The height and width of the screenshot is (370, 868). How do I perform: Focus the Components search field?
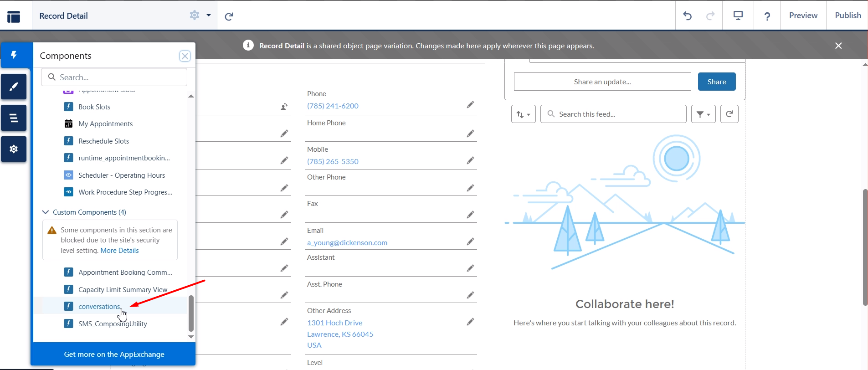coord(114,77)
